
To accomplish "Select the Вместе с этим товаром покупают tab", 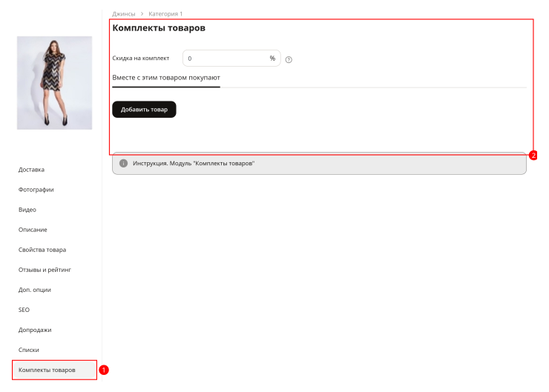I will point(166,78).
